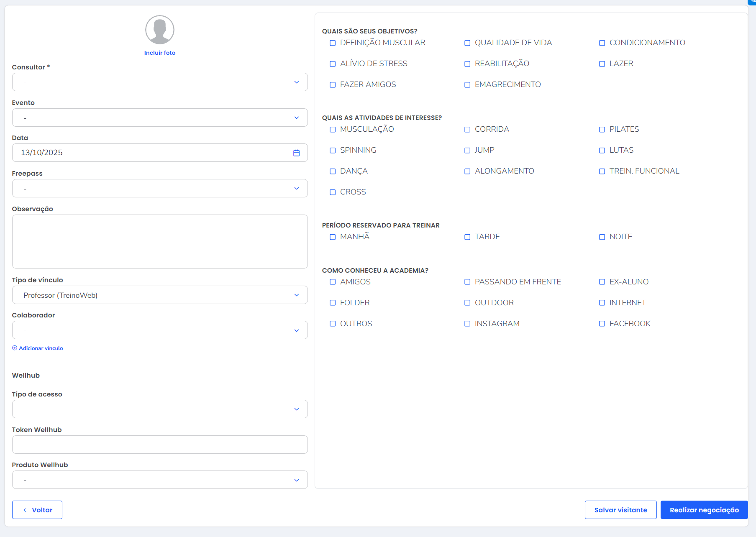Viewport: 756px width, 537px height.
Task: Click the Realizar negociação button
Action: 704,510
